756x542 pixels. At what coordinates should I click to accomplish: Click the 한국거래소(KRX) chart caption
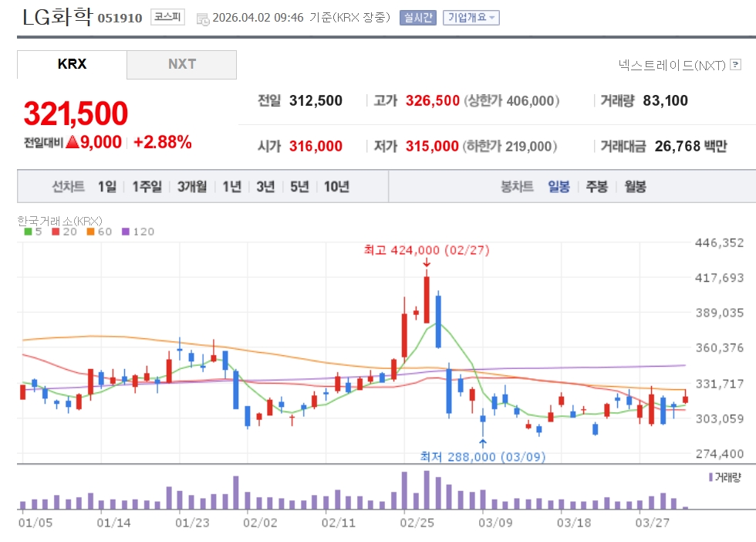pos(60,221)
